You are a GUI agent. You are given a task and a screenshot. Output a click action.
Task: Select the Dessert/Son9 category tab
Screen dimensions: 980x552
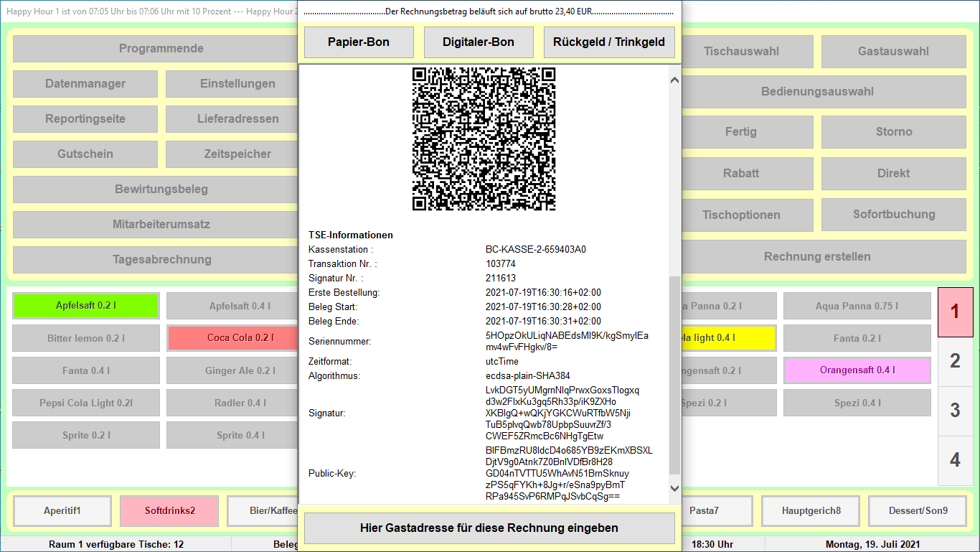pos(918,511)
